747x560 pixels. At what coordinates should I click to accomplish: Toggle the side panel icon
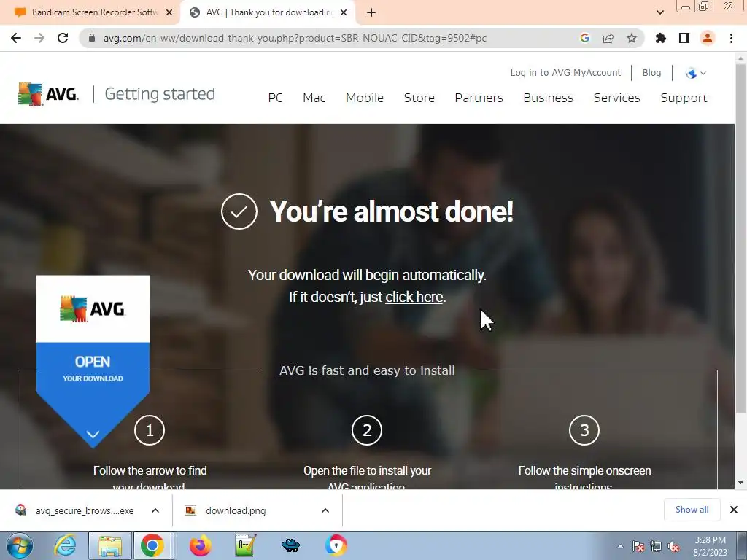point(684,38)
